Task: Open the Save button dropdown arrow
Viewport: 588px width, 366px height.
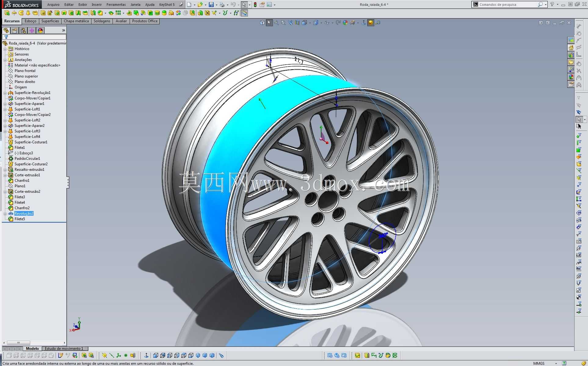Action: pyautogui.click(x=216, y=5)
